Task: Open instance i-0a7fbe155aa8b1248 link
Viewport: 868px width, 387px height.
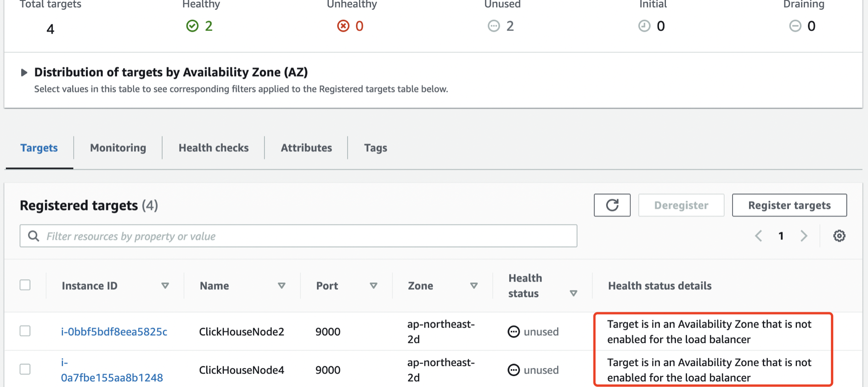Action: (x=112, y=370)
